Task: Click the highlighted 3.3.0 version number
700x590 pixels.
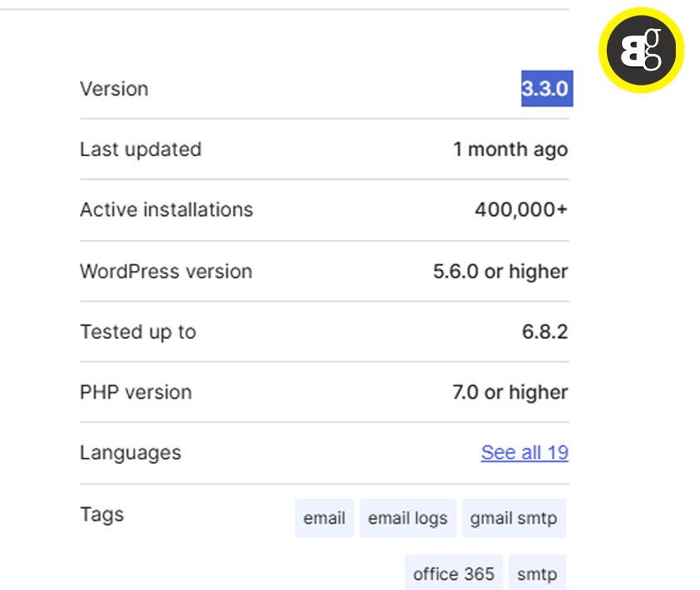Action: [545, 89]
